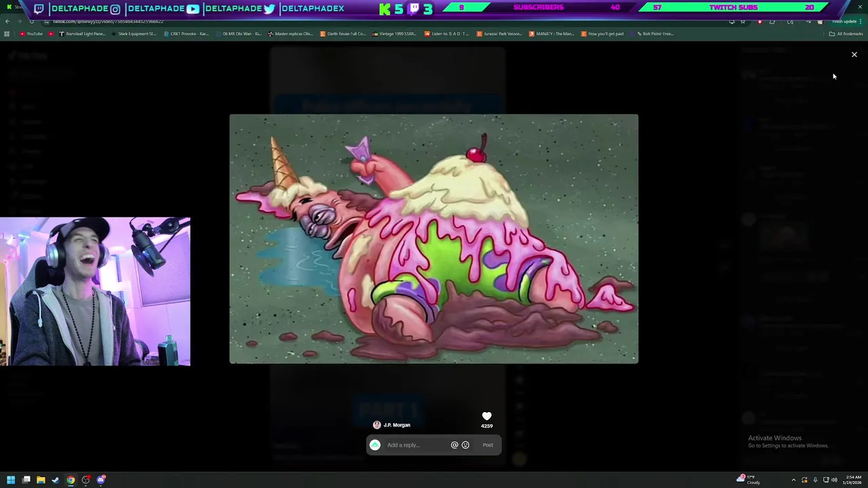Click the browser address bar URL
Image resolution: width=868 pixels, height=488 pixels.
click(108, 22)
